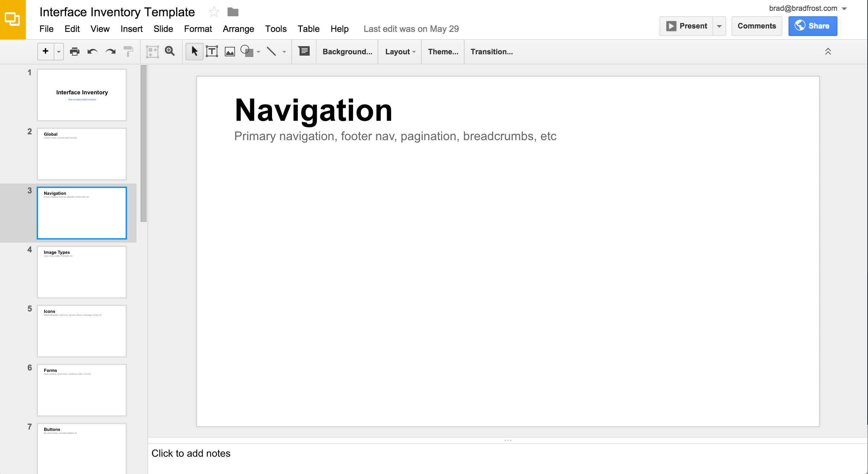The height and width of the screenshot is (474, 868).
Task: Click the zoom to fit icon
Action: tap(152, 52)
